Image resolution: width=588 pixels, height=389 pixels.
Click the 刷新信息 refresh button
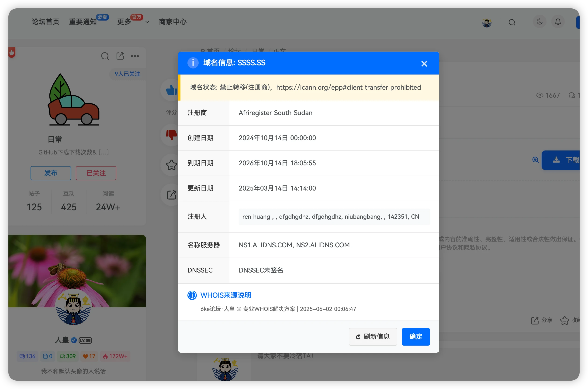pyautogui.click(x=373, y=337)
